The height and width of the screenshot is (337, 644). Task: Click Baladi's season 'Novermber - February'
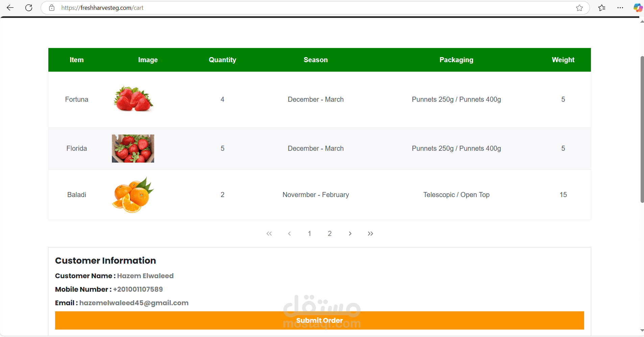(316, 195)
